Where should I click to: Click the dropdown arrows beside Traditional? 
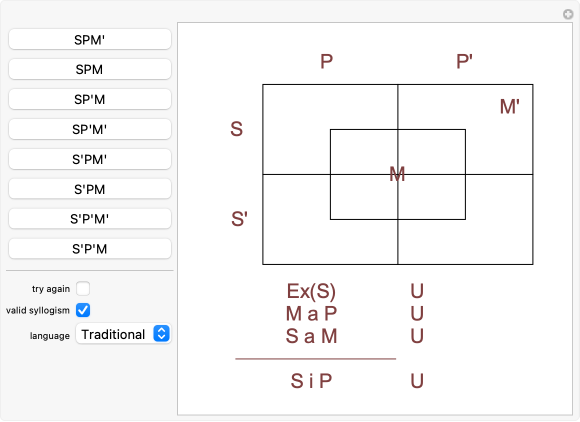[x=162, y=334]
